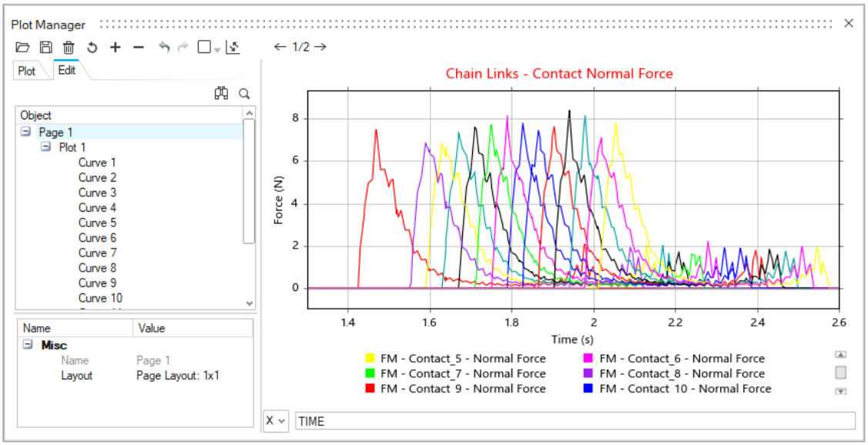Viewport: 868px width, 445px height.
Task: Collapse the Page 1 tree node
Action: click(x=26, y=132)
